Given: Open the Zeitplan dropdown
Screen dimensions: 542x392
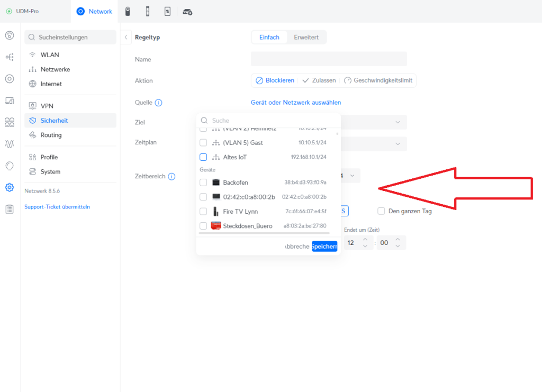Looking at the screenshot, I should point(398,144).
